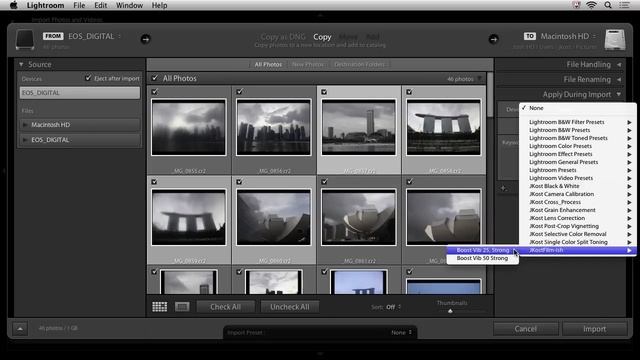Click the Cancel button

pos(526,329)
